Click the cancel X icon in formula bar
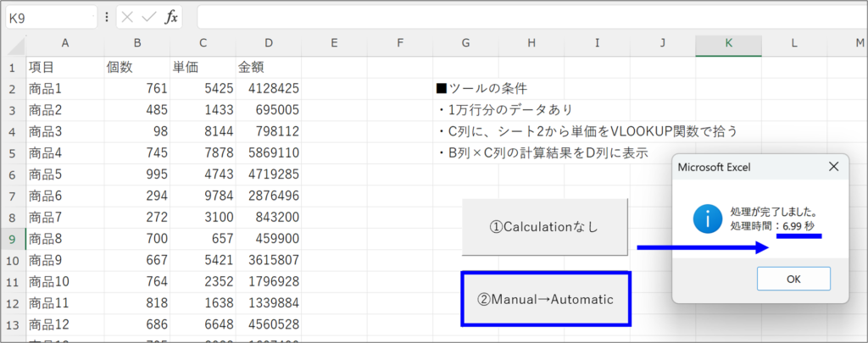 127,17
